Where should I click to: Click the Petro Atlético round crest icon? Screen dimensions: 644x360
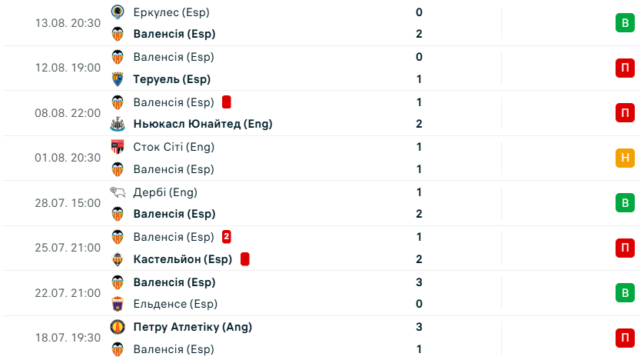coord(118,327)
